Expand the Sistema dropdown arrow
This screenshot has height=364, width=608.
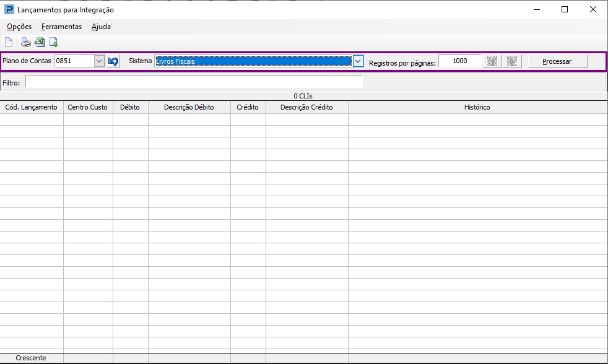coord(358,61)
